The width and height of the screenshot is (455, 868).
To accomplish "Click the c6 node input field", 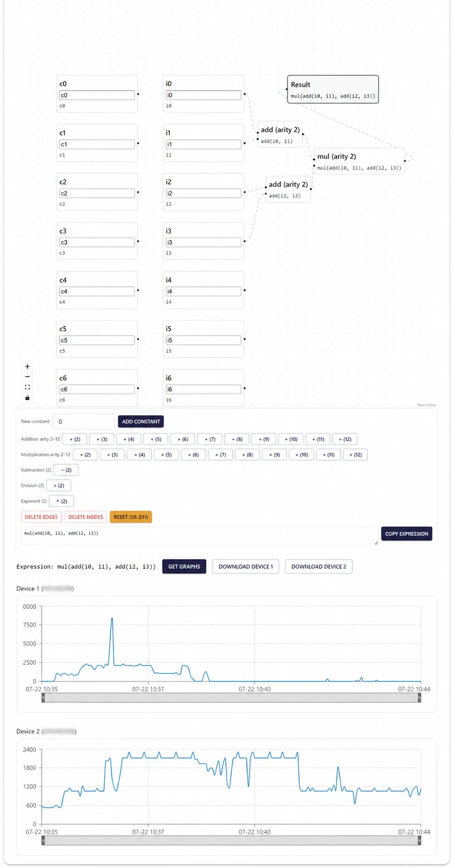I will (97, 389).
